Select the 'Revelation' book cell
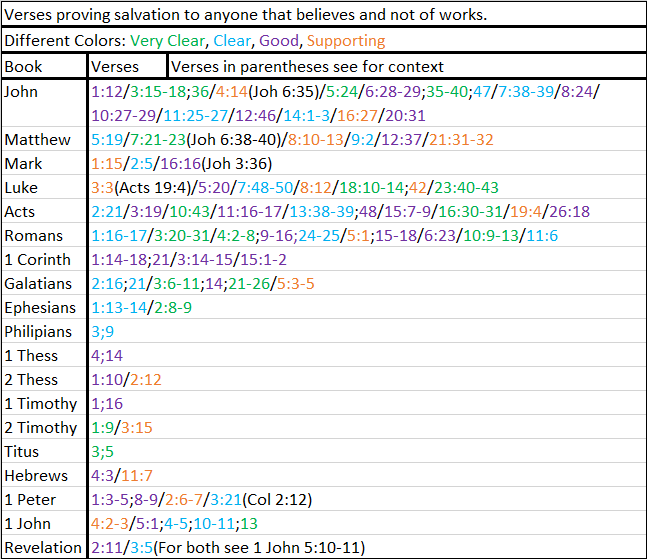The height and width of the screenshot is (559, 647). [x=45, y=546]
